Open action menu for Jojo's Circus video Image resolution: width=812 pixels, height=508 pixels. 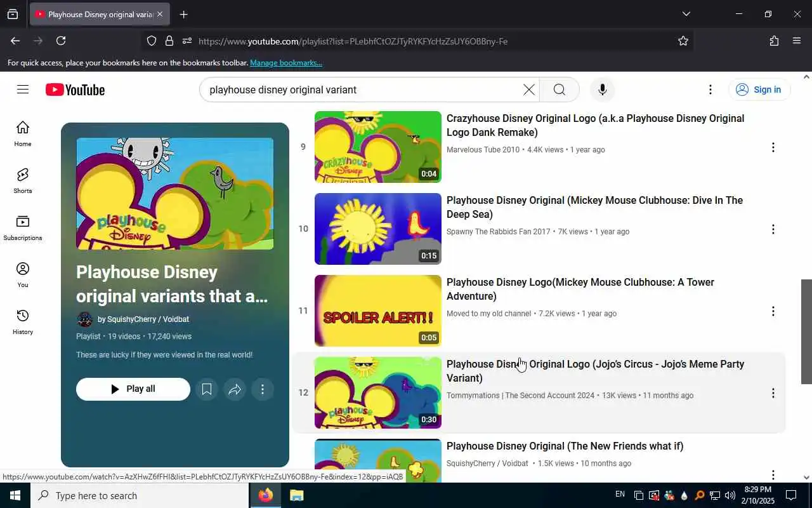point(773,393)
